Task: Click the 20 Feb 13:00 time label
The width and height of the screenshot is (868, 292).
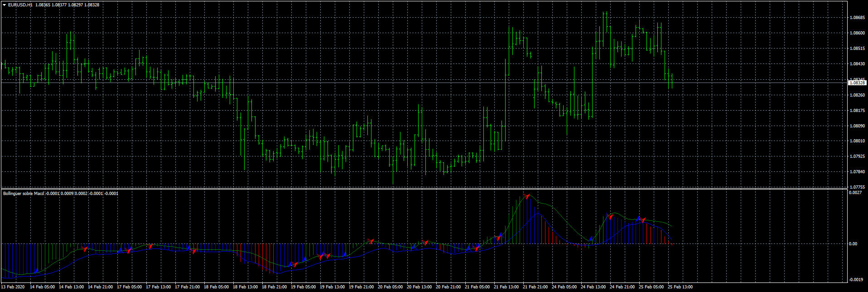Action: click(x=419, y=287)
